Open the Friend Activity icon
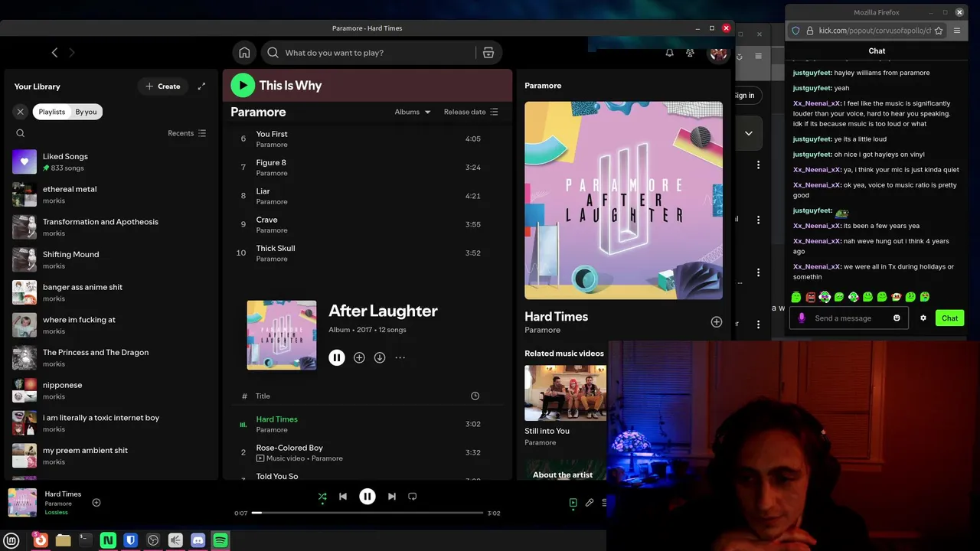 690,53
